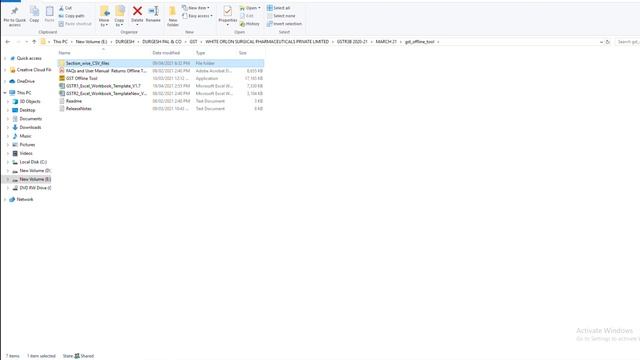Open Downloads in navigation pane
Viewport: 640px width, 360px height.
(30, 127)
